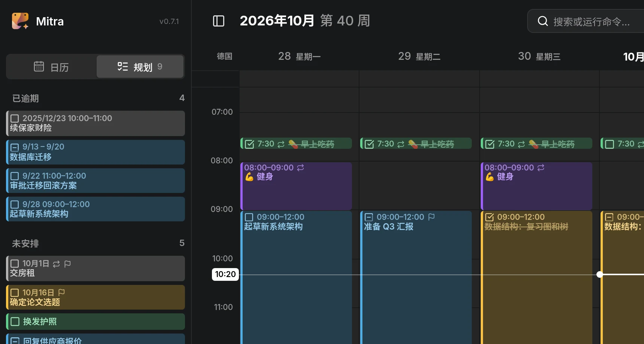Viewport: 644px width, 344px height.
Task: Click flag icon on 确定论文选题 task
Action: (x=62, y=292)
